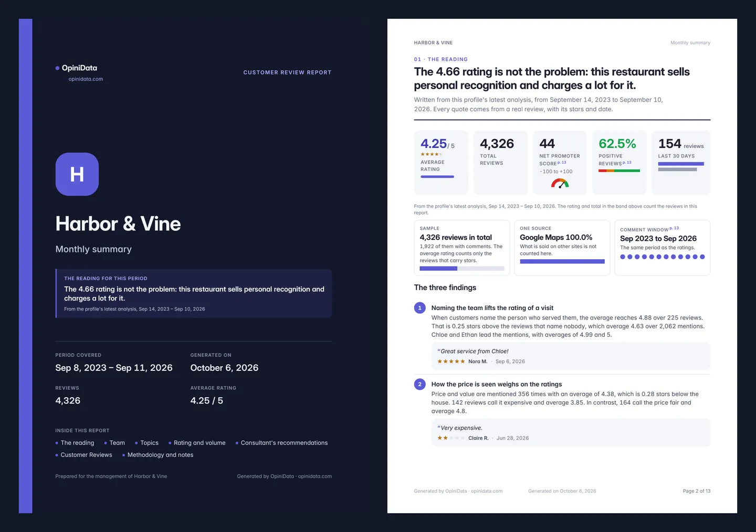Click the Great service from Chloe quote
The width and height of the screenshot is (756, 532).
[x=473, y=352]
